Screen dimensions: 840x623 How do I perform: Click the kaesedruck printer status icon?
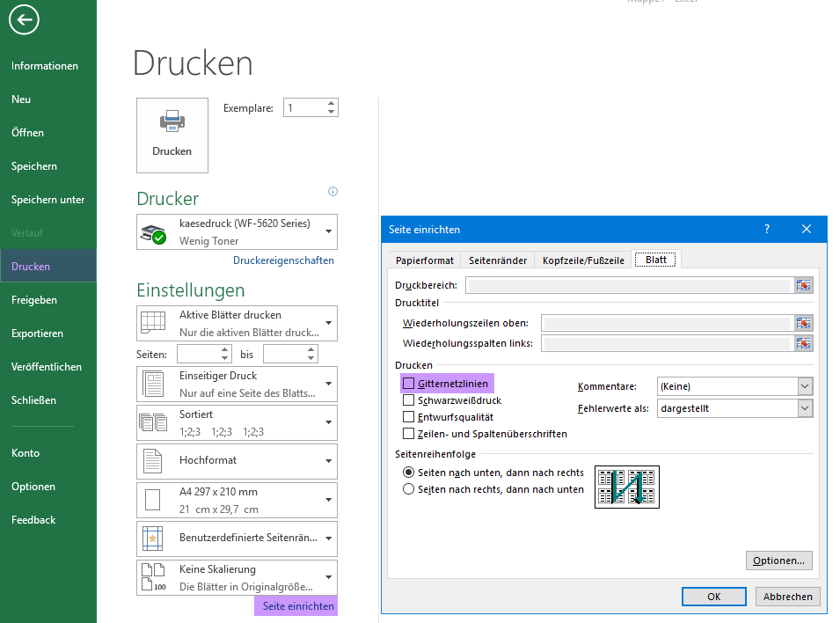pyautogui.click(x=153, y=234)
